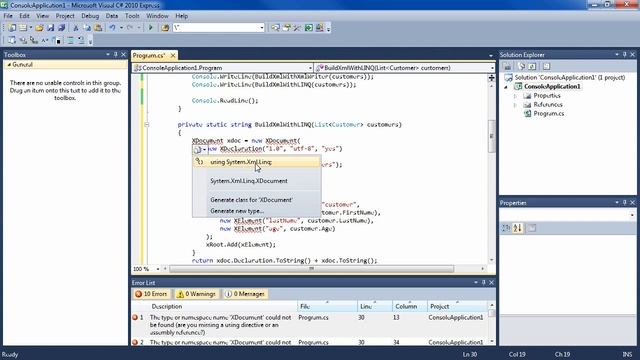Image resolution: width=640 pixels, height=360 pixels.
Task: Toggle auto-hide pushpin on Error List
Action: [x=484, y=282]
